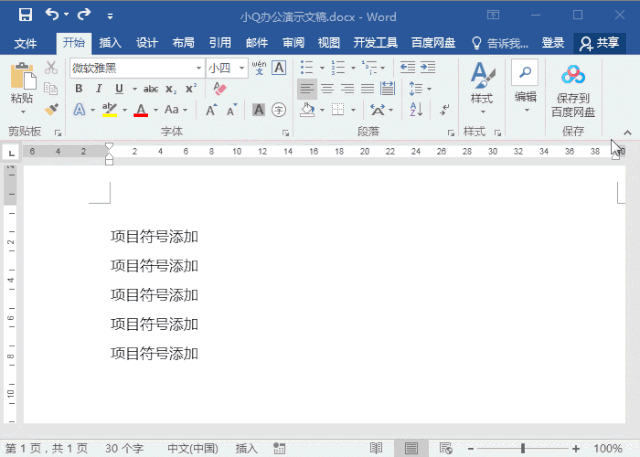The image size is (640, 457).
Task: Decrease font size with the shrink font icon
Action: 232,110
